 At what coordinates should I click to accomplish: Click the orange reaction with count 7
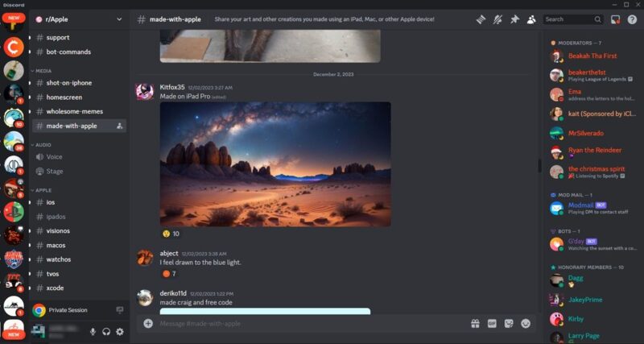click(169, 274)
